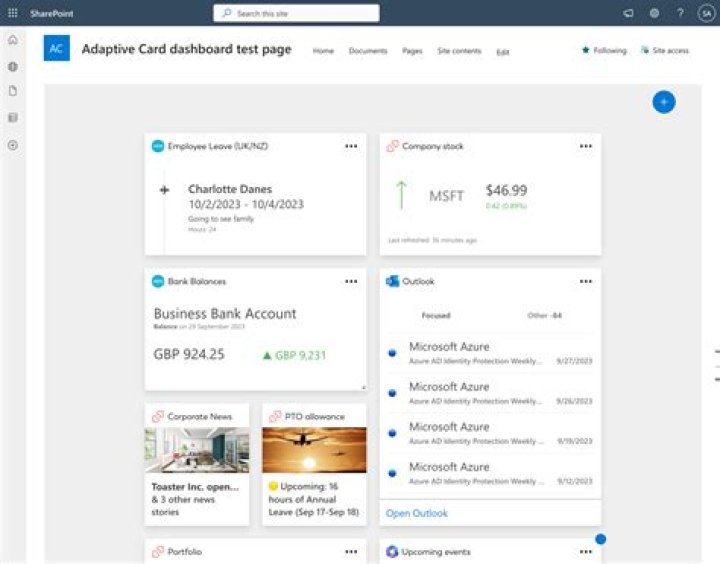The image size is (720, 564).
Task: Click Edit in the site navigation
Action: (x=503, y=52)
